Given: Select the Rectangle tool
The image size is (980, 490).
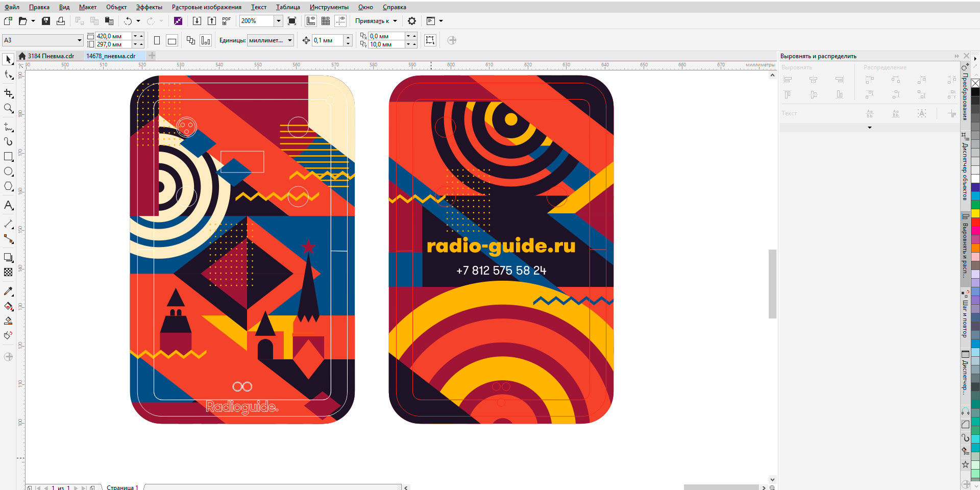Looking at the screenshot, I should tap(8, 157).
